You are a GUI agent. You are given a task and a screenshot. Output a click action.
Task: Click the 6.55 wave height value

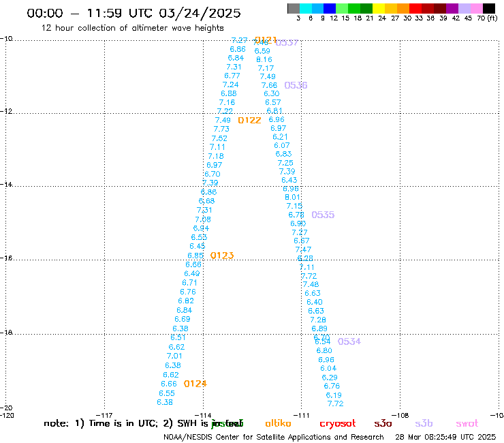tap(167, 393)
